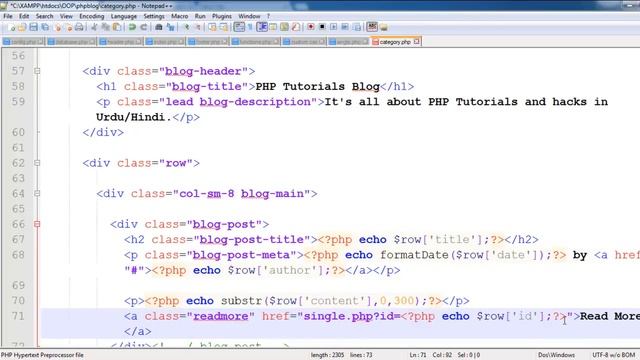Switch to the functions.php tab
The width and height of the screenshot is (640, 360).
(256, 42)
